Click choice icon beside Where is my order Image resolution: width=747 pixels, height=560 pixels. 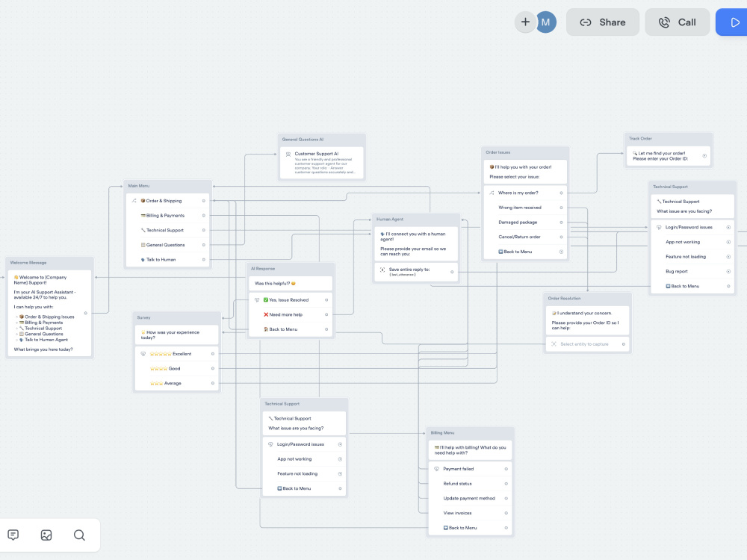492,193
